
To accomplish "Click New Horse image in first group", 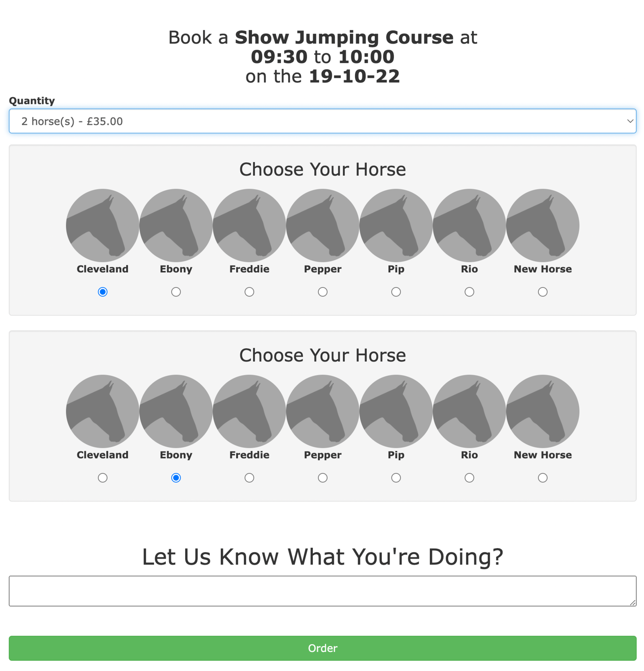I will point(542,225).
